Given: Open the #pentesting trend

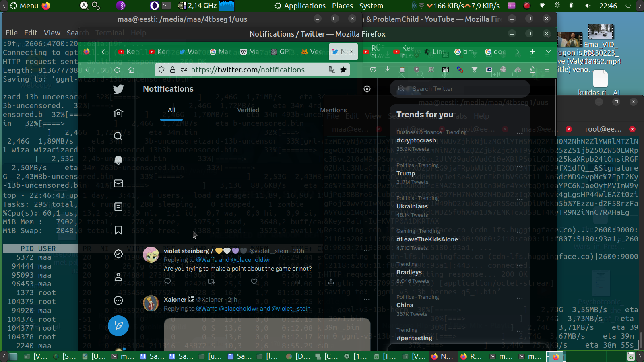Looking at the screenshot, I should tap(414, 338).
